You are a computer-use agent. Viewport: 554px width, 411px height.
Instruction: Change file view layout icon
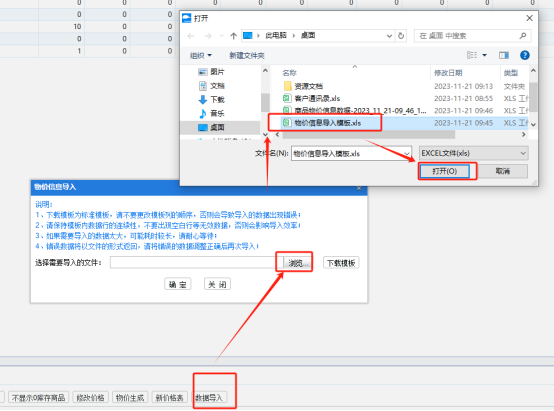coord(472,55)
